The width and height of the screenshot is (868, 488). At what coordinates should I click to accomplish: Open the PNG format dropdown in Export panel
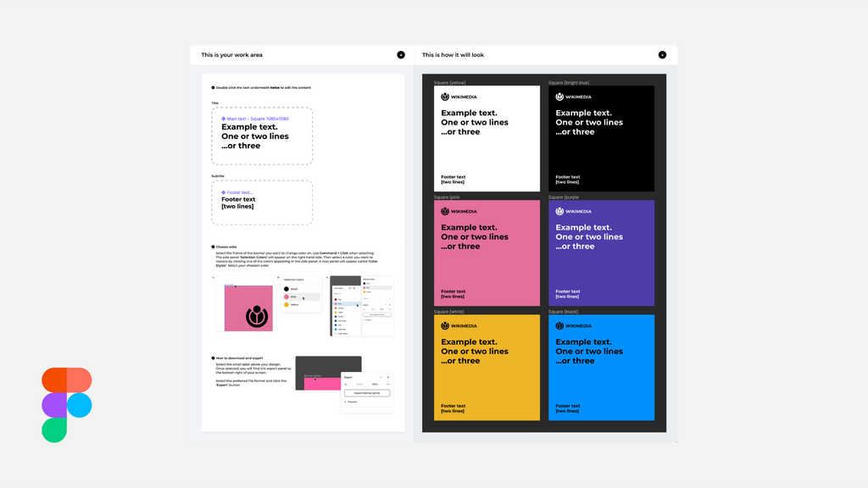pyautogui.click(x=376, y=384)
